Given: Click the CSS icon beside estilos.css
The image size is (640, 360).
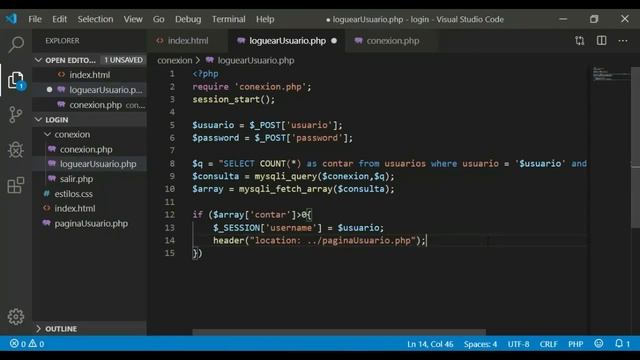Looking at the screenshot, I should tap(47, 193).
